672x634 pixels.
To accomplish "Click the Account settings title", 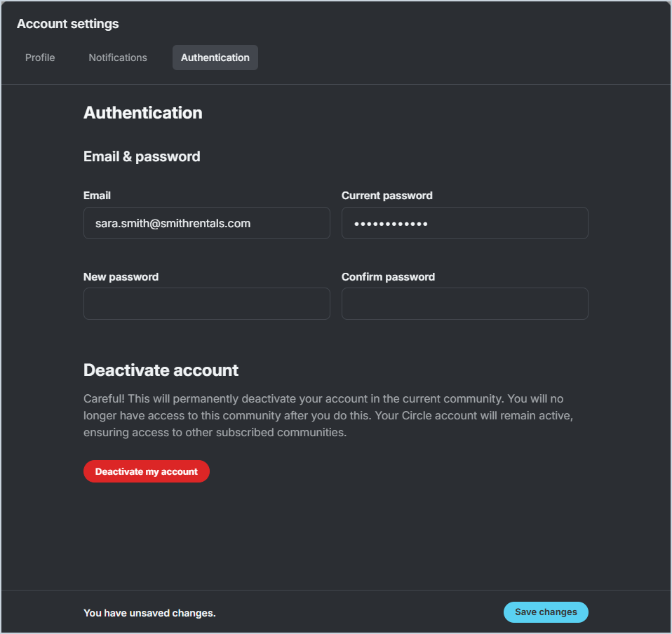I will (x=67, y=24).
